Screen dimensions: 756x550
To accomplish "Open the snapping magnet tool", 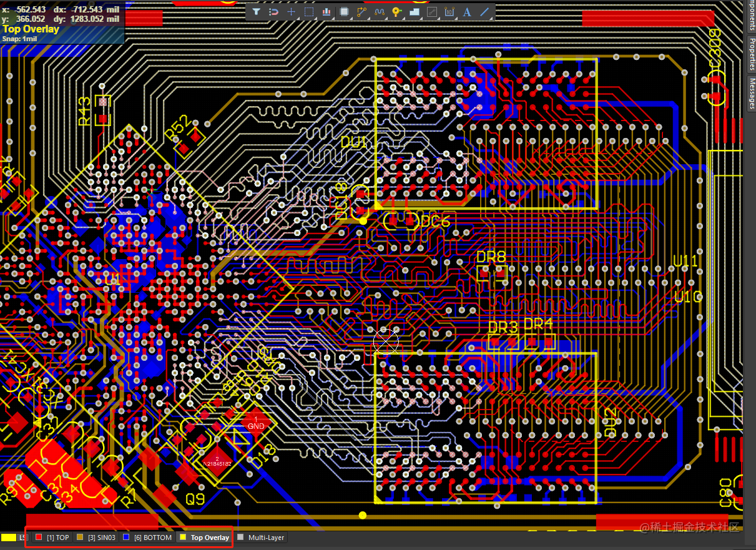I will [x=273, y=12].
